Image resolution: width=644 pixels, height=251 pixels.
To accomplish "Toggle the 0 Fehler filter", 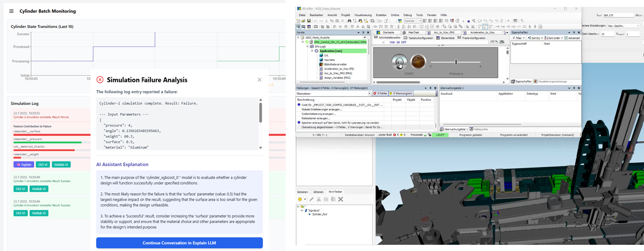I will point(380,93).
